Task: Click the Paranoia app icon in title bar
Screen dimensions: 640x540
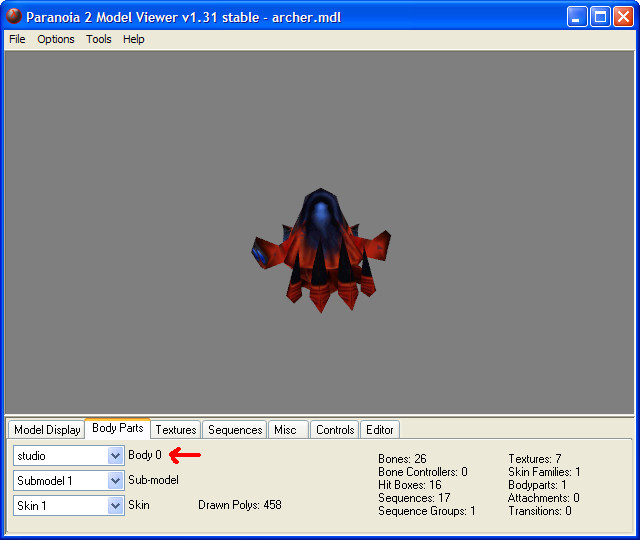Action: click(x=14, y=16)
